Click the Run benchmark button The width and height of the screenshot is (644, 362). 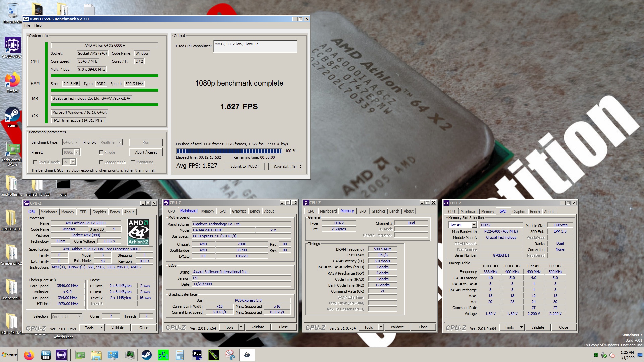pos(146,142)
